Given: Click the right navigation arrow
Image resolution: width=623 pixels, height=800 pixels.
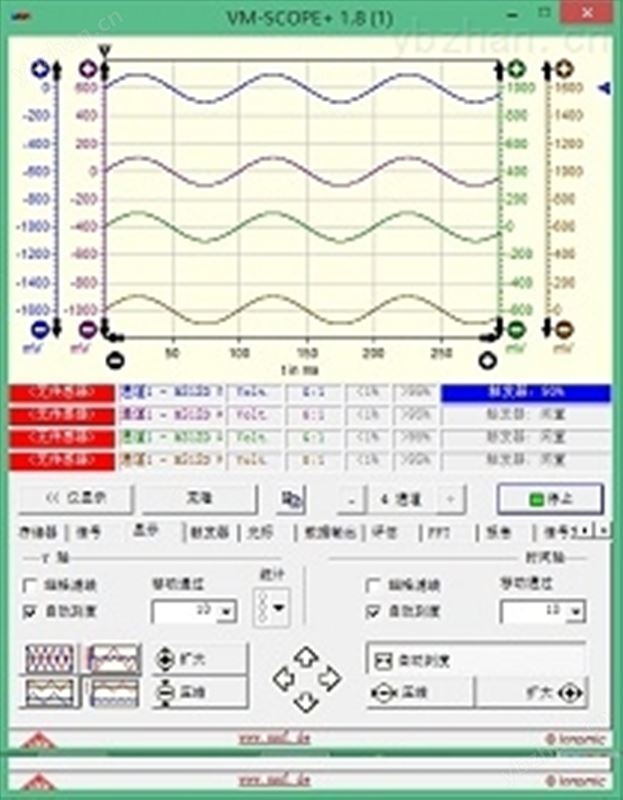Looking at the screenshot, I should coord(329,678).
